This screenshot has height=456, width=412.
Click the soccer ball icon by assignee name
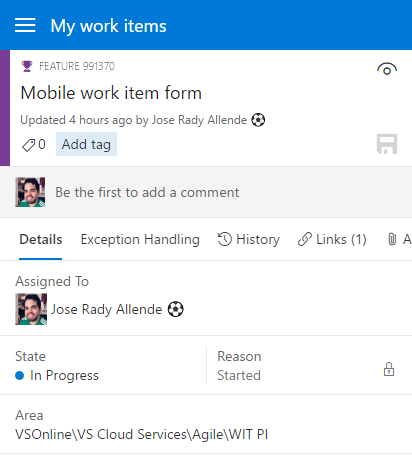pos(175,309)
